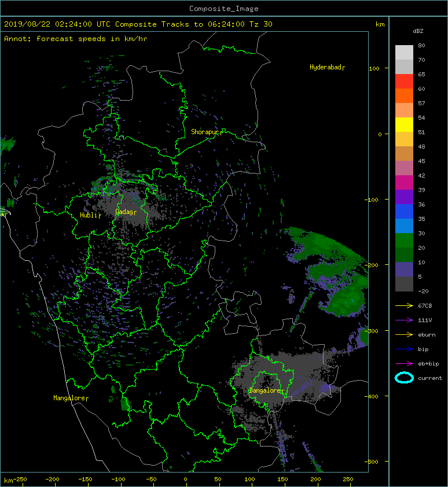448x487 pixels.
Task: Click the eb+bip legend label
Action: click(x=428, y=363)
